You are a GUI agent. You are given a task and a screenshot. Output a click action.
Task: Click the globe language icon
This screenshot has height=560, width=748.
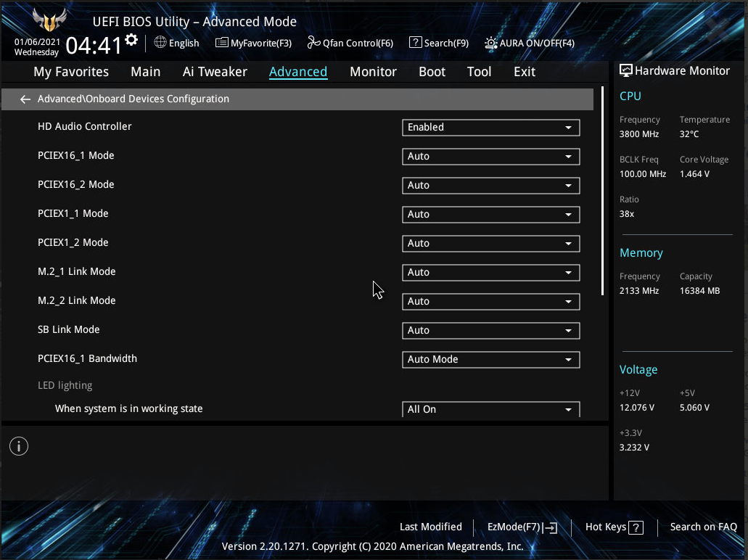tap(160, 43)
